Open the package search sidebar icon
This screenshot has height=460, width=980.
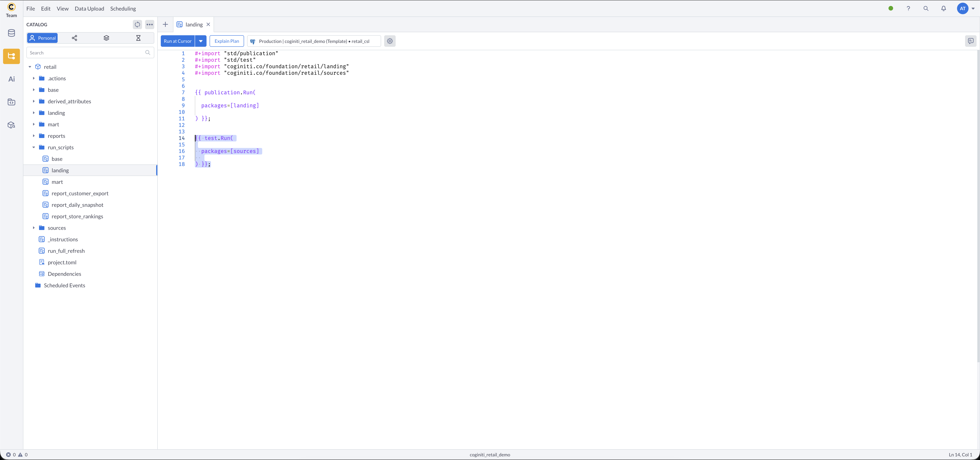[11, 125]
